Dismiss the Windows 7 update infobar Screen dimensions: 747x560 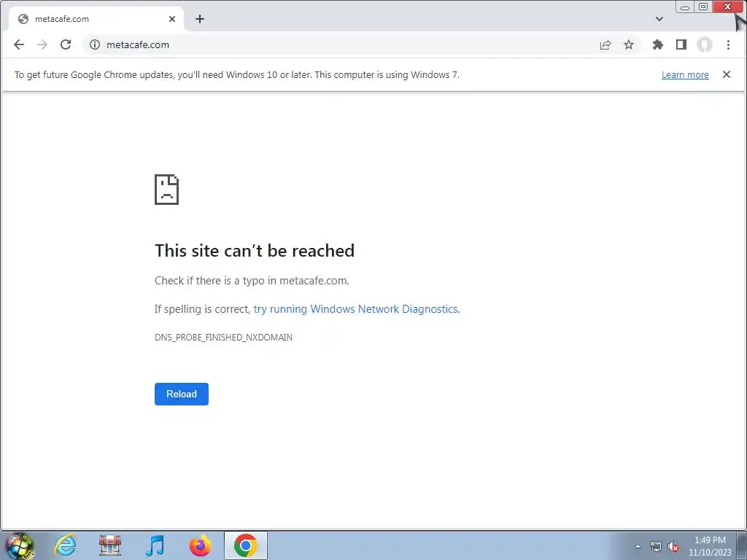(727, 74)
